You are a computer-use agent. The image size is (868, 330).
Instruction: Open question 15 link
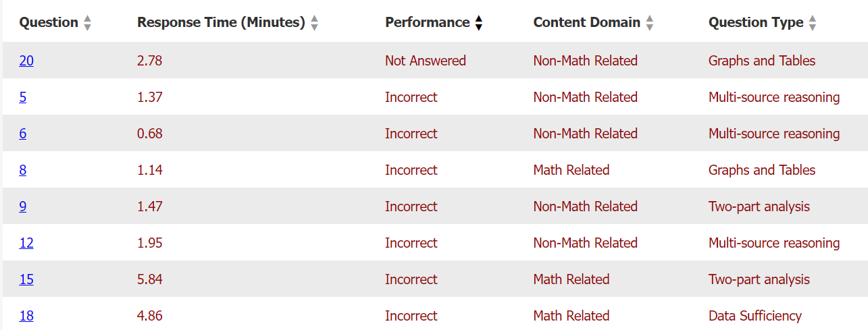point(26,279)
